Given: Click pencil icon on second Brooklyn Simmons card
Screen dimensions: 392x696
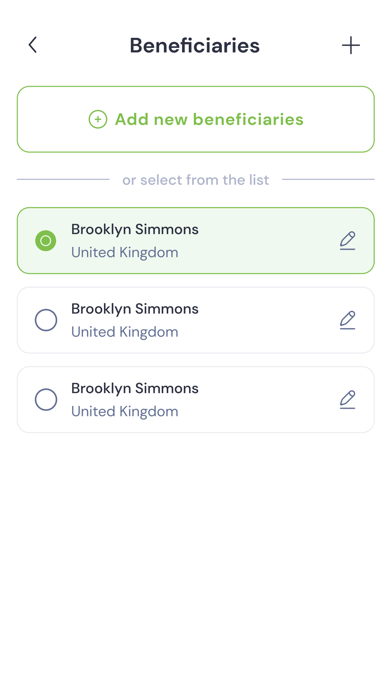Looking at the screenshot, I should click(x=348, y=320).
